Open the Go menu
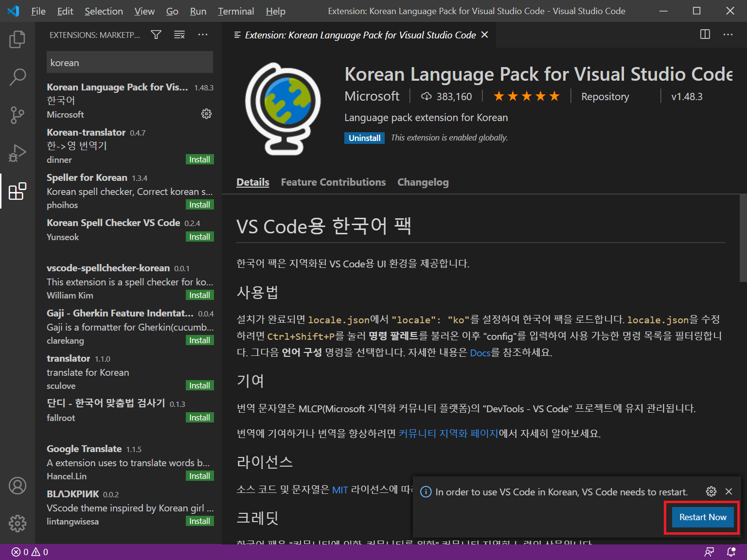This screenshot has width=747, height=560. (172, 11)
